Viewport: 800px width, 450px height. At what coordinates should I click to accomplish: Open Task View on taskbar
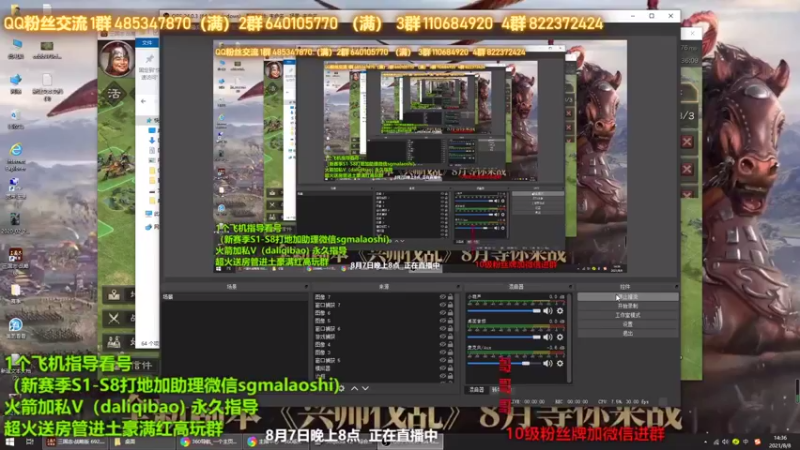click(x=30, y=441)
